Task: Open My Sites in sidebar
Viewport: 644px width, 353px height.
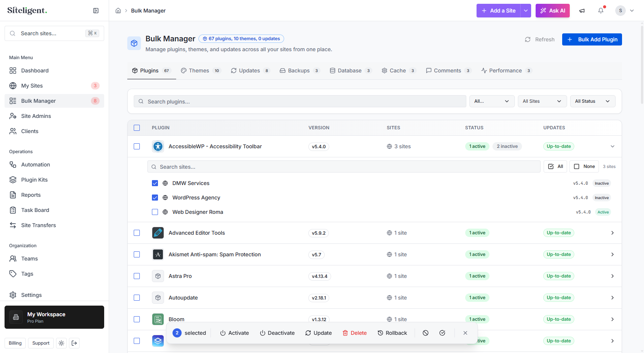Action: pos(54,86)
